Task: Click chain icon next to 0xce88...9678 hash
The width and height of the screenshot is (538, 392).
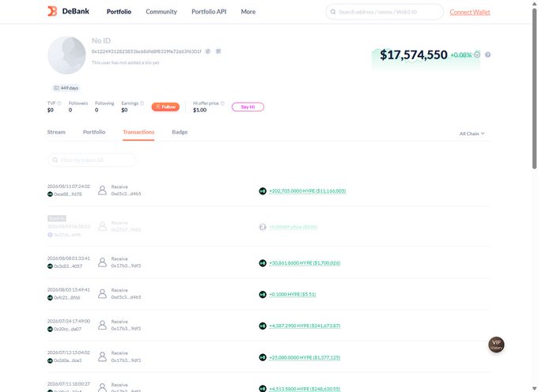Action: [x=50, y=194]
